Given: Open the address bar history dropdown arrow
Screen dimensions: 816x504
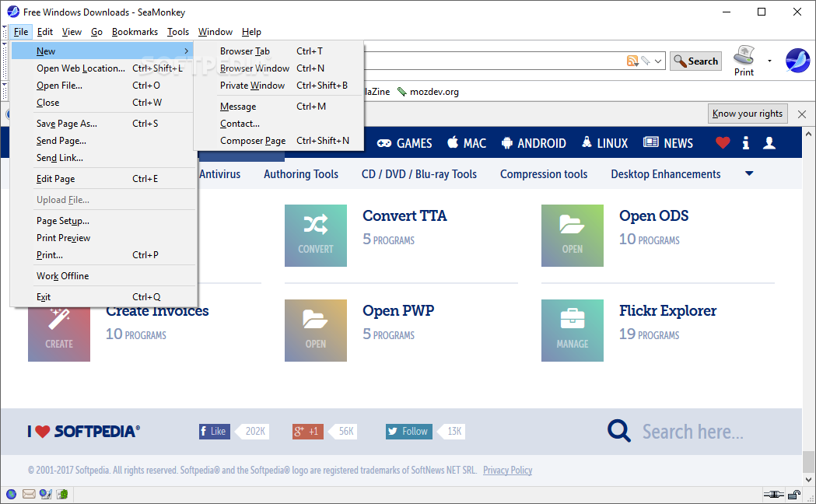Looking at the screenshot, I should [658, 61].
